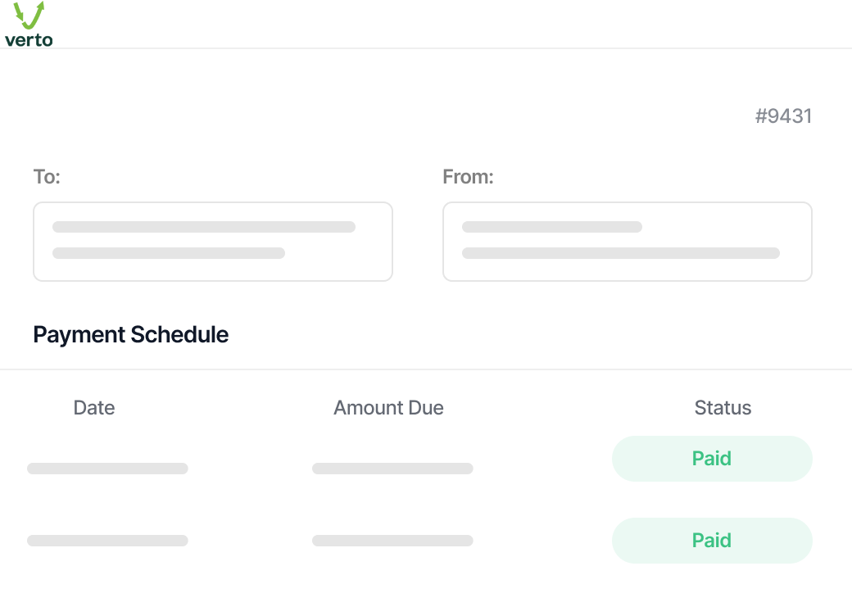
Task: Click the second row Paid badge
Action: point(712,541)
